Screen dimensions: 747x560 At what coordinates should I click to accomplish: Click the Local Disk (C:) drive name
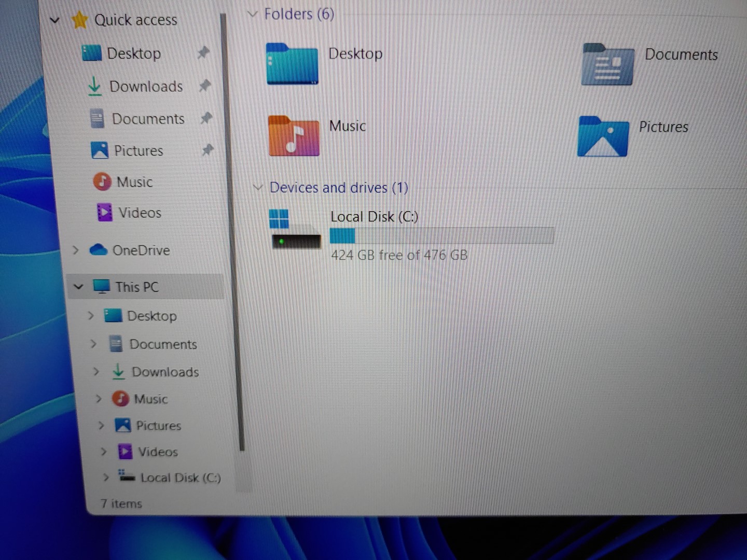coord(375,217)
